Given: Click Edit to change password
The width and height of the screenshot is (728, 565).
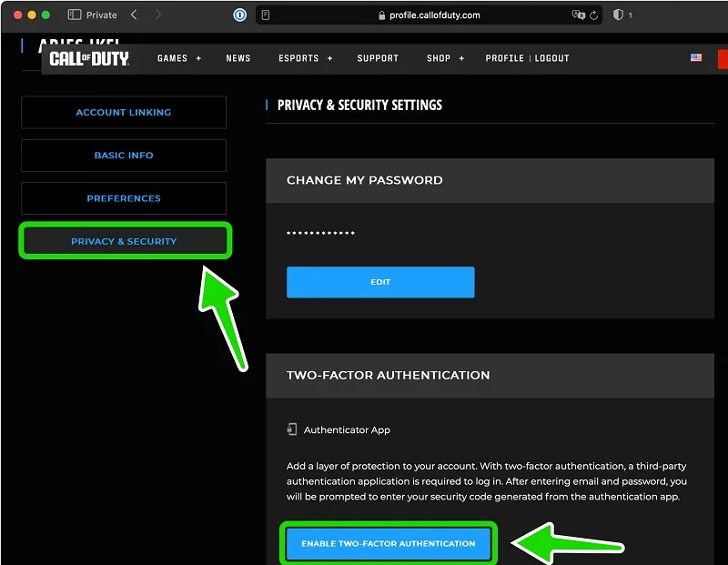Looking at the screenshot, I should (380, 282).
